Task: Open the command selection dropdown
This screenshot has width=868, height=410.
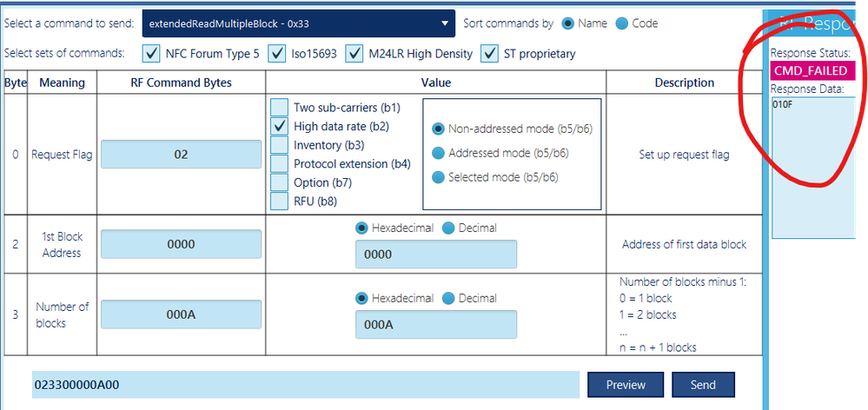Action: tap(298, 23)
